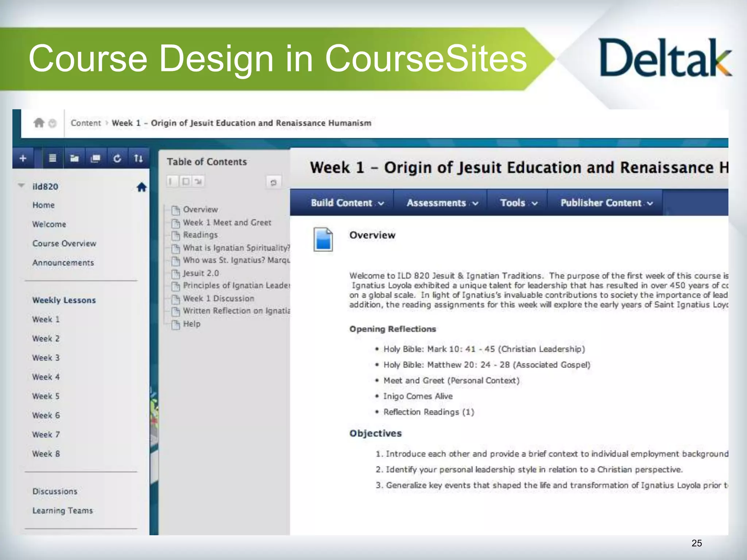Expand the Assessments menu

pos(442,203)
